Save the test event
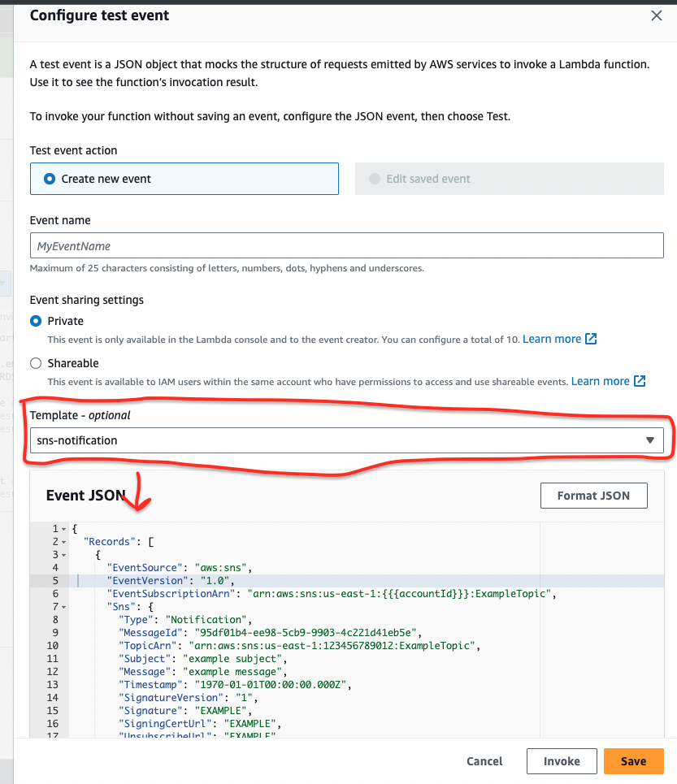The height and width of the screenshot is (784, 677). point(633,761)
